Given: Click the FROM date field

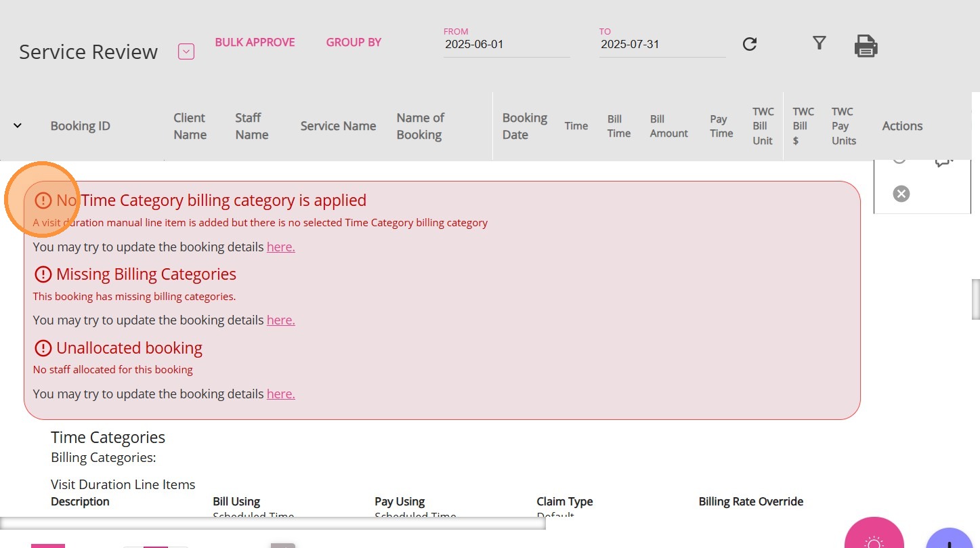Looking at the screenshot, I should (x=507, y=45).
